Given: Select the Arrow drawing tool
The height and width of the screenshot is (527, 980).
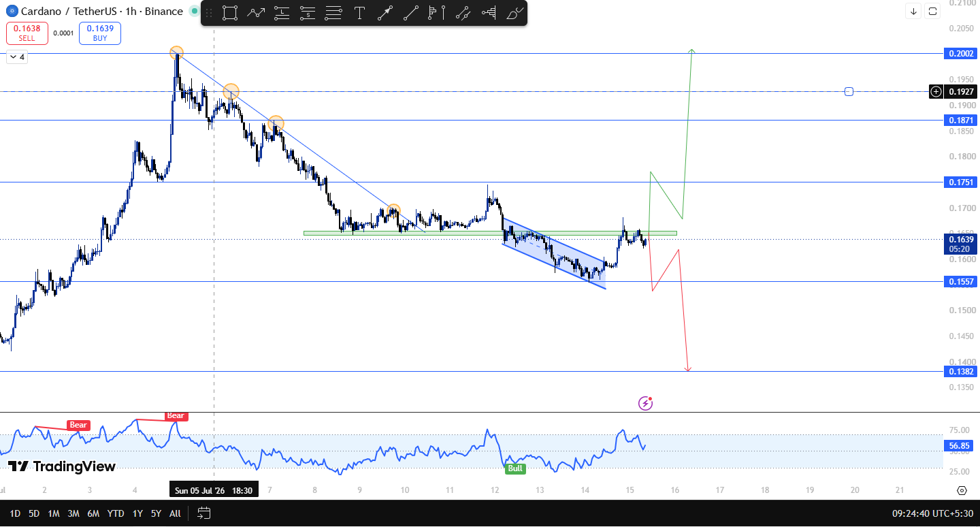Looking at the screenshot, I should (385, 12).
